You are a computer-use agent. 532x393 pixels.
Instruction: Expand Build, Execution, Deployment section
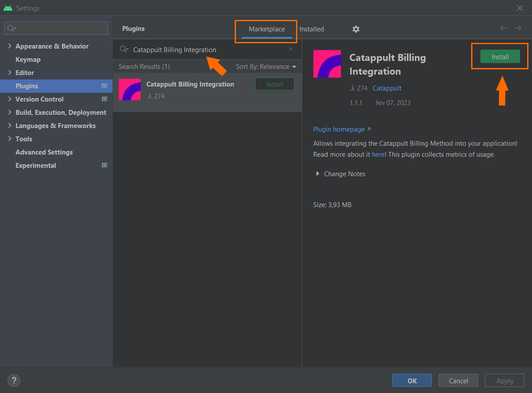[10, 113]
